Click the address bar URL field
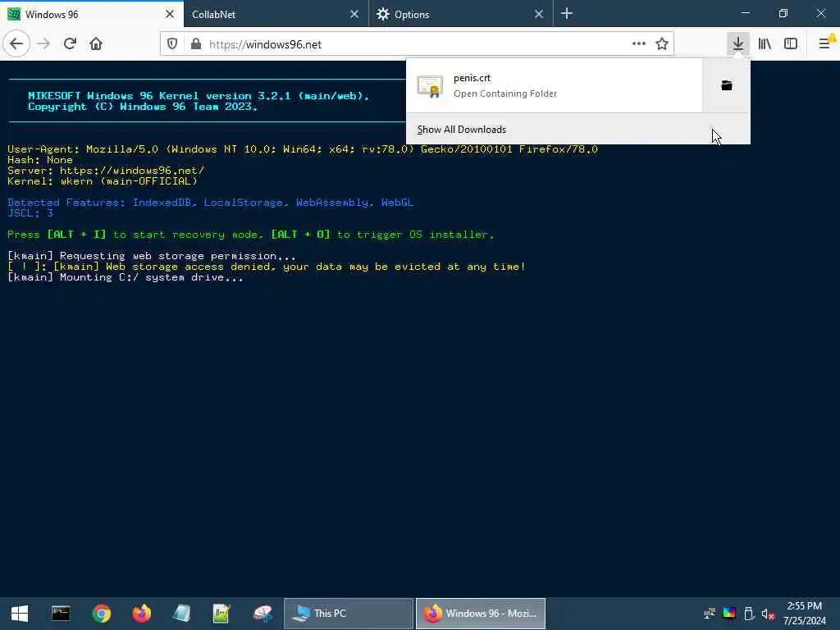Image resolution: width=840 pixels, height=630 pixels. pyautogui.click(x=415, y=44)
